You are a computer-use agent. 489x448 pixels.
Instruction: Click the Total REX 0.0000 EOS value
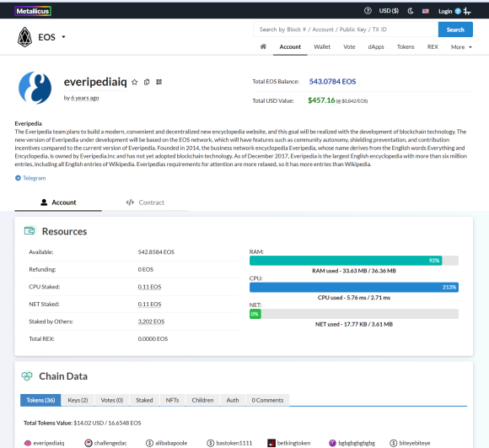pos(153,339)
